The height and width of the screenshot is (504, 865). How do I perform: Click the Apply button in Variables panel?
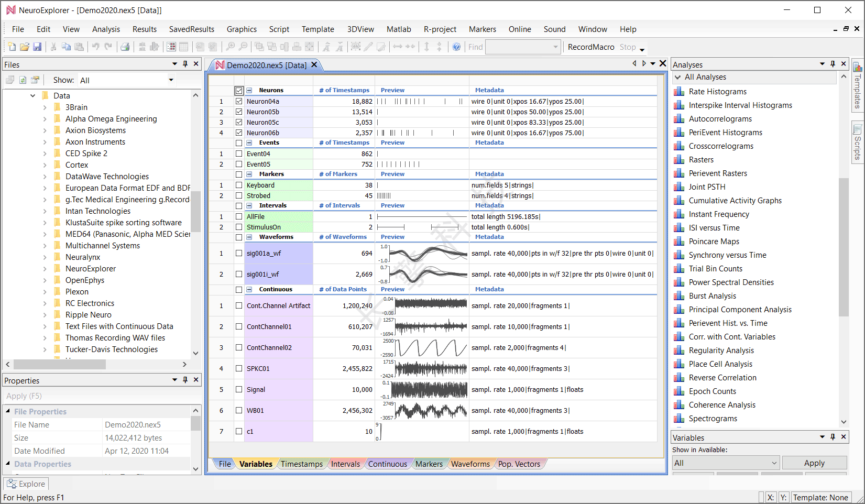tap(814, 463)
